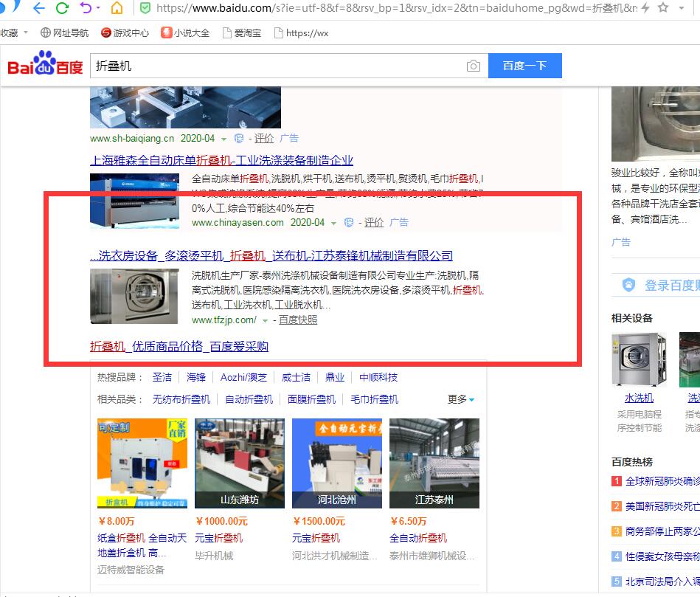Choose category 毛巾折叠机

coord(375,399)
